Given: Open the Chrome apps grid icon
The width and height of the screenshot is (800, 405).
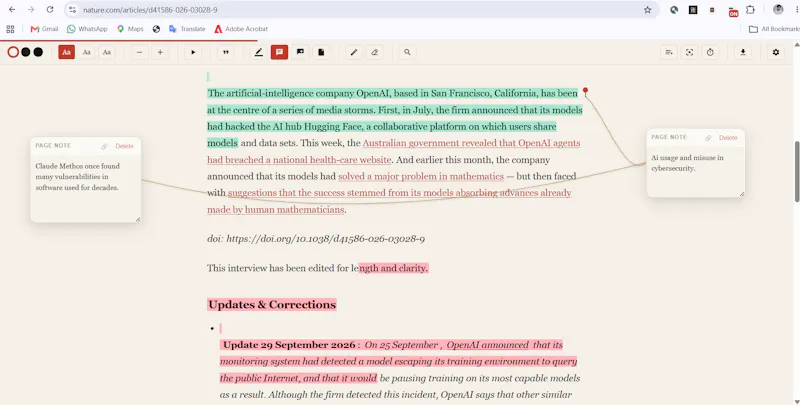Looking at the screenshot, I should tap(10, 29).
